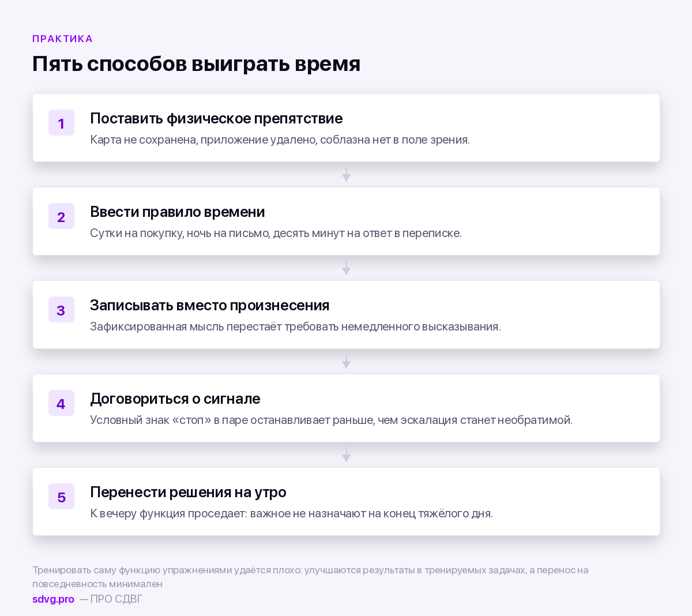Click the number 3 step badge
Image resolution: width=692 pixels, height=616 pixels.
tap(61, 310)
